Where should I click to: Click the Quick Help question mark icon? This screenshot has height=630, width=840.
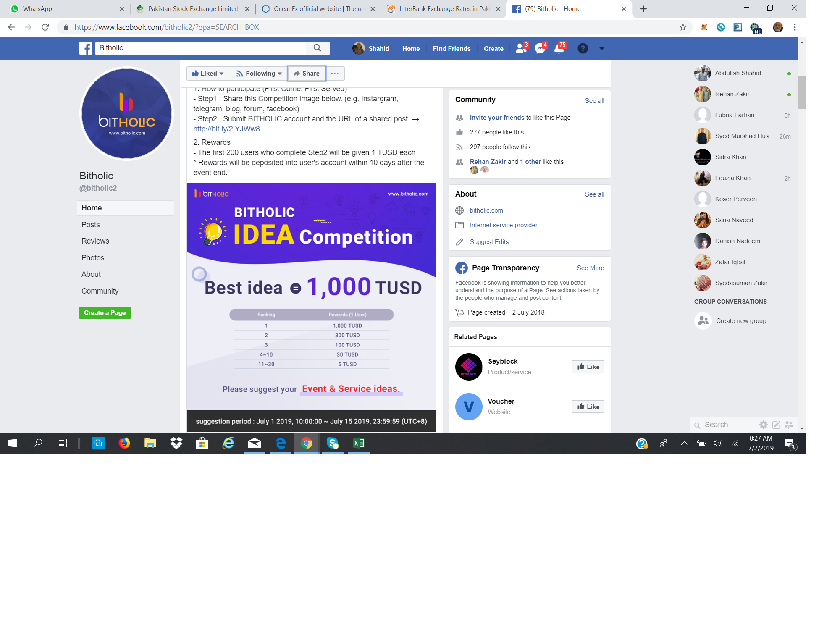[583, 48]
